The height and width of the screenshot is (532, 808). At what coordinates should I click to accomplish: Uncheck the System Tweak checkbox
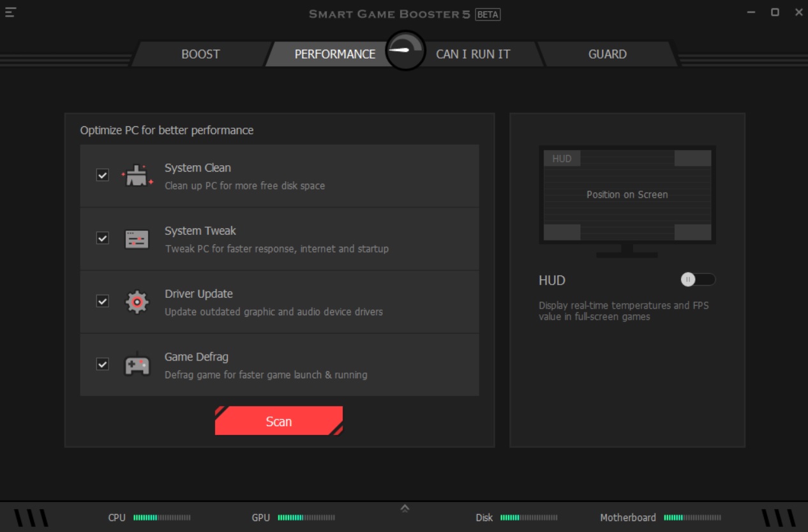coord(102,238)
